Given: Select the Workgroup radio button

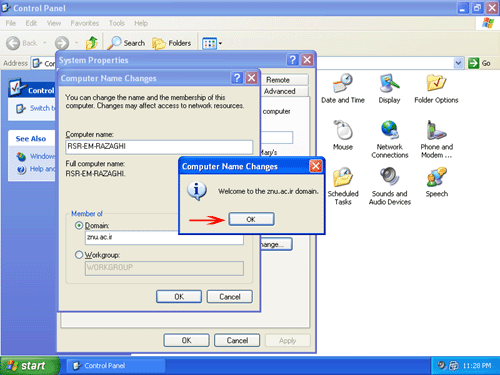Looking at the screenshot, I should [79, 255].
